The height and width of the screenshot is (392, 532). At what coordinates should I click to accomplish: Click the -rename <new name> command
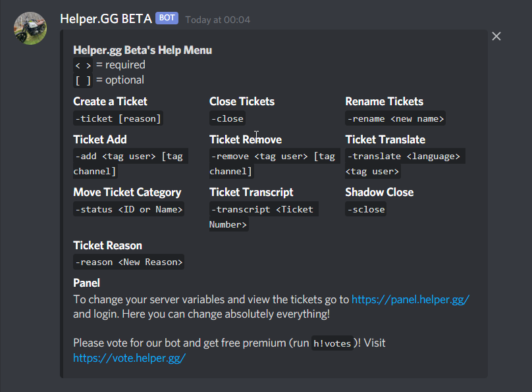[x=395, y=118]
